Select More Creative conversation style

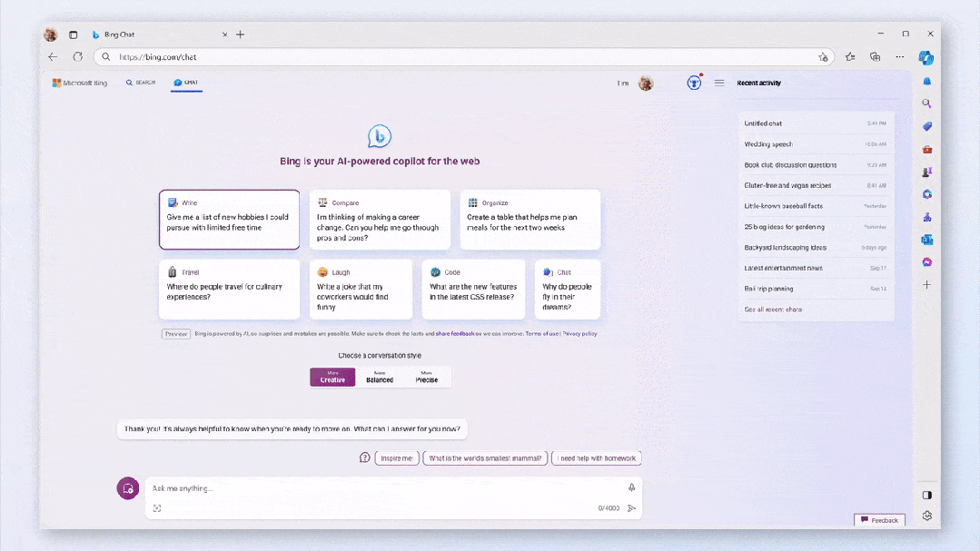pyautogui.click(x=332, y=377)
